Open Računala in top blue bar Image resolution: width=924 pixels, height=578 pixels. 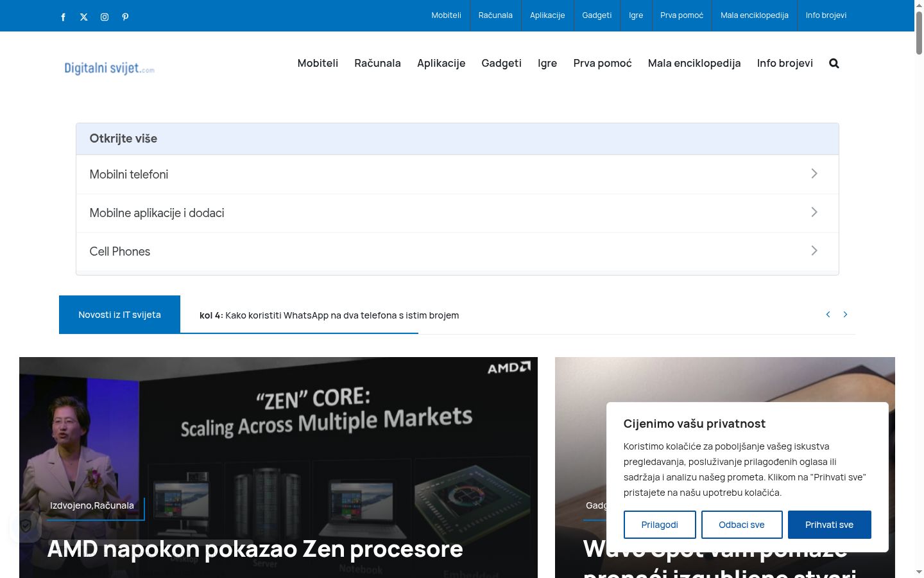[x=495, y=15]
